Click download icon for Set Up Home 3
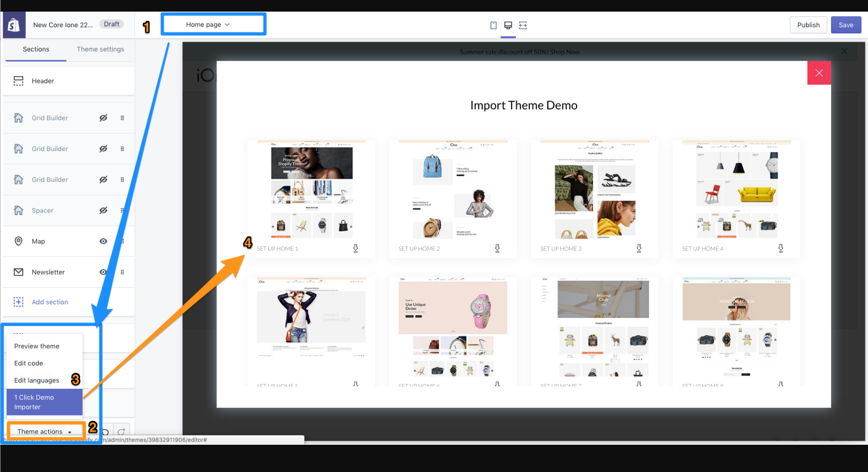Viewport: 868px width, 472px height. (x=639, y=248)
